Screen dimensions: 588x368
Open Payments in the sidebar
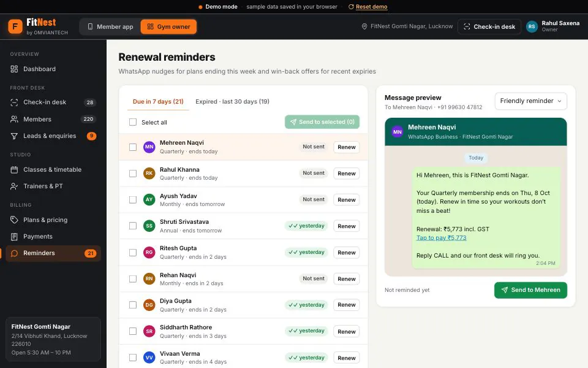[53, 237]
